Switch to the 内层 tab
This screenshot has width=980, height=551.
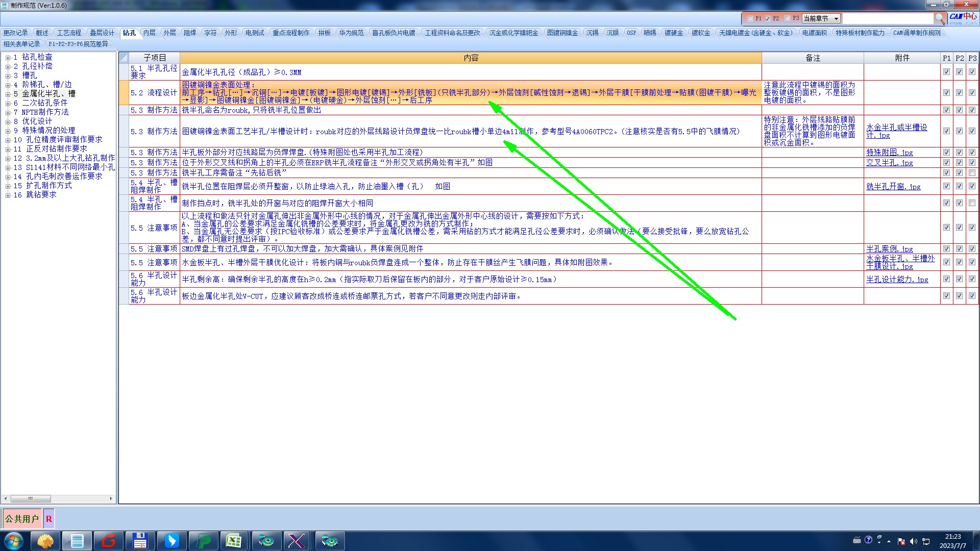click(149, 33)
